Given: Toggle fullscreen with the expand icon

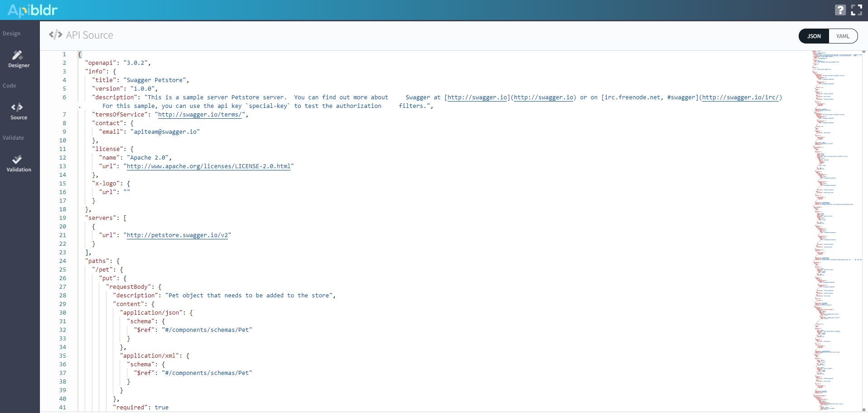Looking at the screenshot, I should [856, 10].
